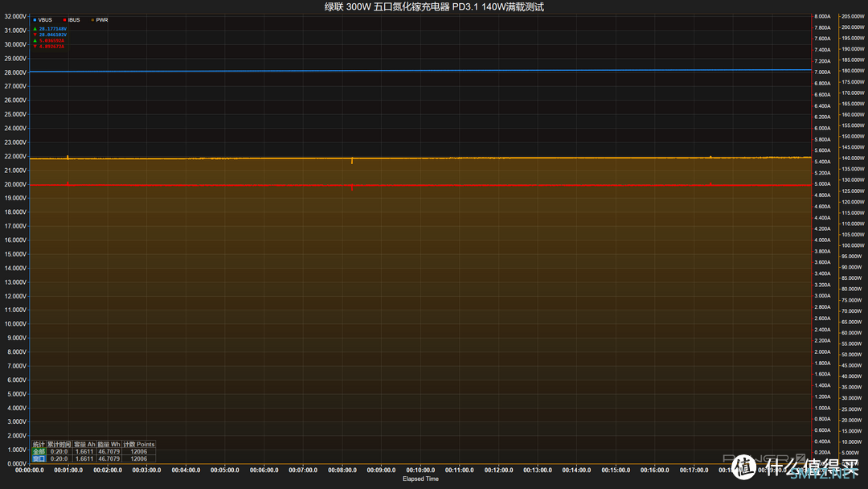The image size is (868, 489).
Task: Click the 12006 cell in 窗口 row
Action: click(x=138, y=459)
